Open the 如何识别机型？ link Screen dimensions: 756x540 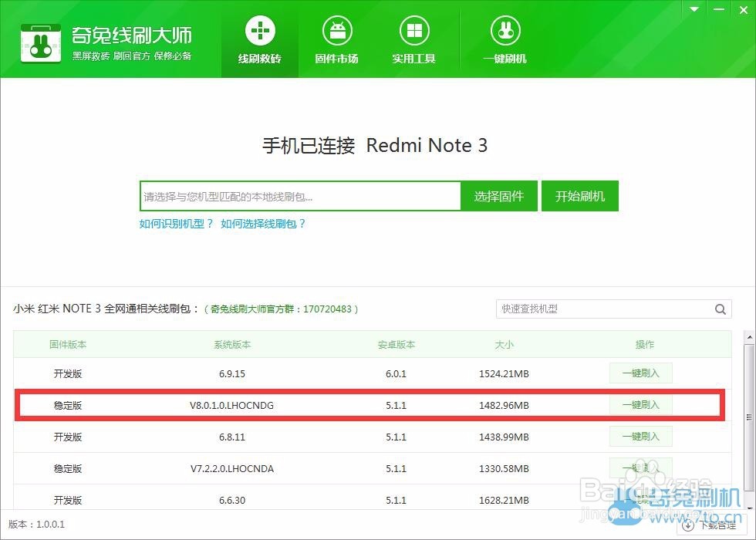coord(176,224)
